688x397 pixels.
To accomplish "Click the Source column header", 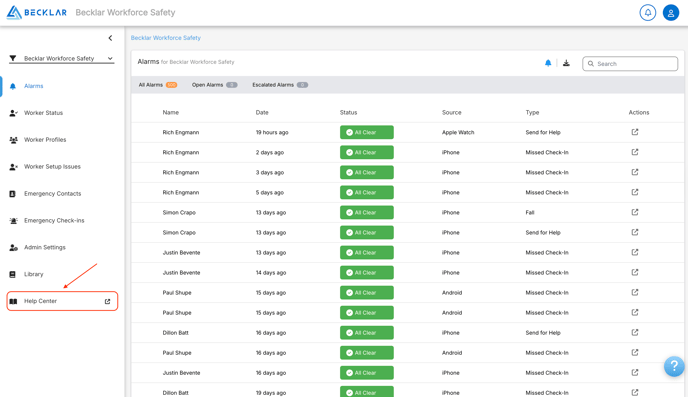I will [x=452, y=112].
